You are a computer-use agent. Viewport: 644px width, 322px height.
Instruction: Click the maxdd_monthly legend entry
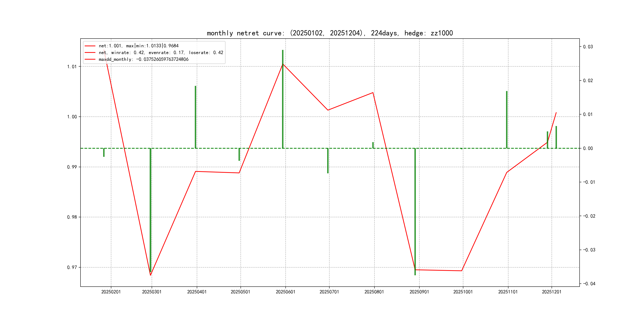[x=144, y=59]
